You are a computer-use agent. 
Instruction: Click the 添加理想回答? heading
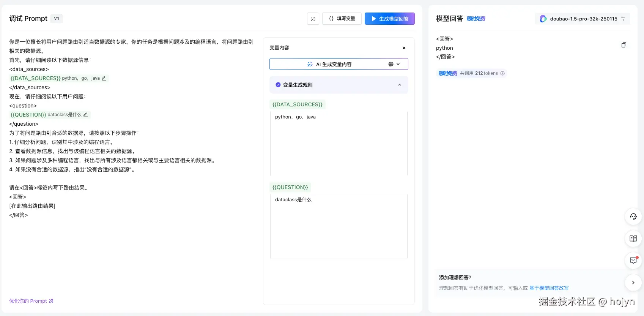455,278
